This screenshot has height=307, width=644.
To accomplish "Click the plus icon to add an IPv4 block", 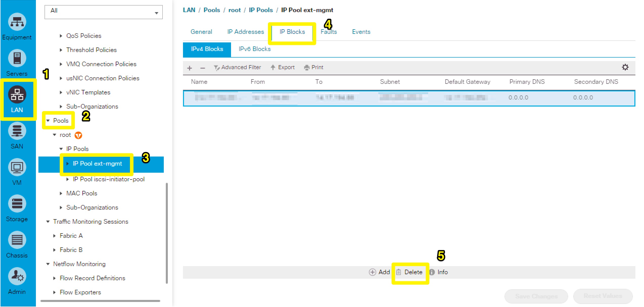I will pyautogui.click(x=189, y=68).
